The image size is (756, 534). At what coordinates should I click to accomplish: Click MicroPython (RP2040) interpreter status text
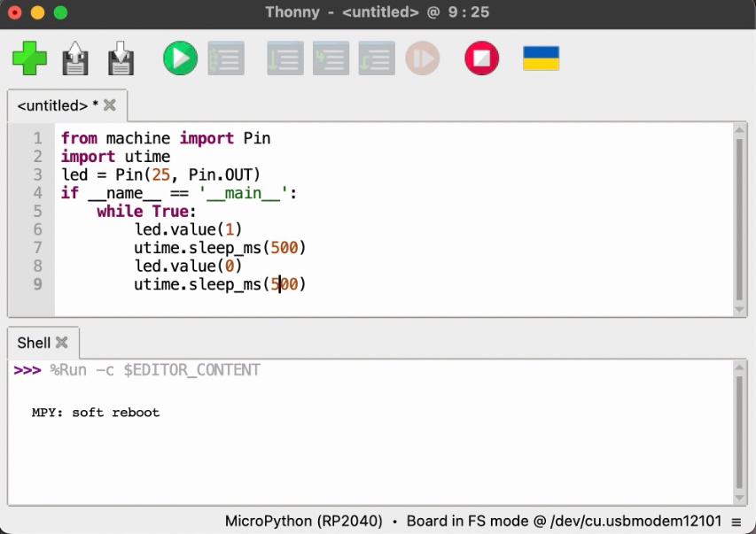pos(304,521)
